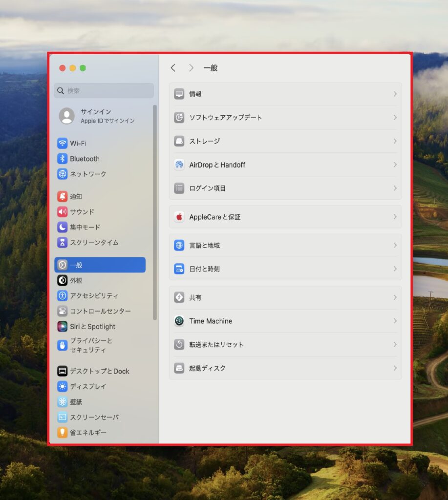The height and width of the screenshot is (500, 448).
Task: Select the コントロールセンター icon
Action: click(62, 311)
